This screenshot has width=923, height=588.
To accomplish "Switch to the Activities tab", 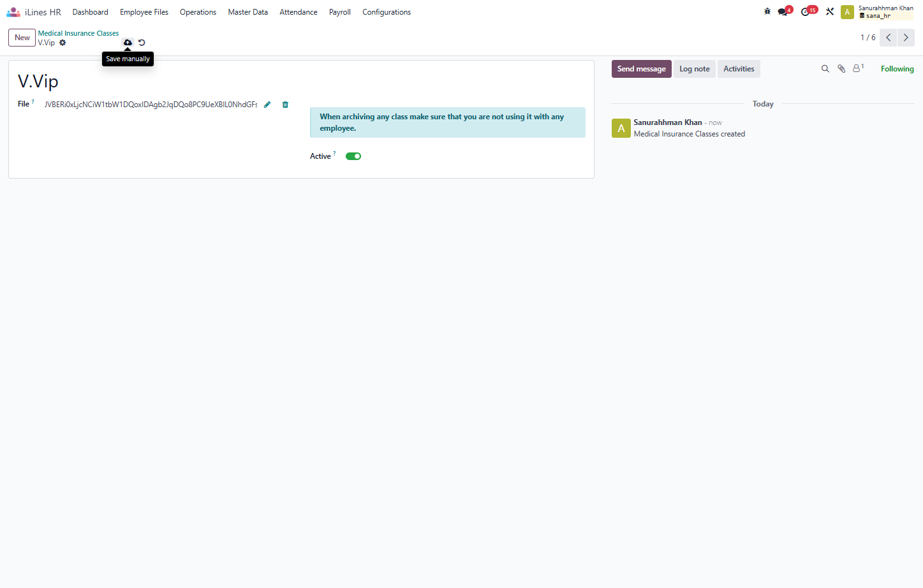I will [x=739, y=69].
